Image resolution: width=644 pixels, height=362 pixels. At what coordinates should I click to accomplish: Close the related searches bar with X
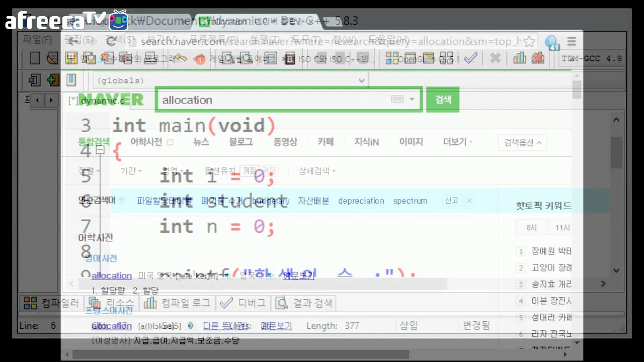(x=469, y=201)
